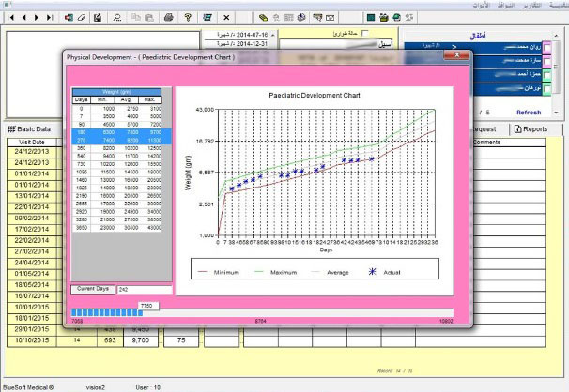569x392 pixels.
Task: Click the up arrow of أطفال panel
Action: (556, 36)
